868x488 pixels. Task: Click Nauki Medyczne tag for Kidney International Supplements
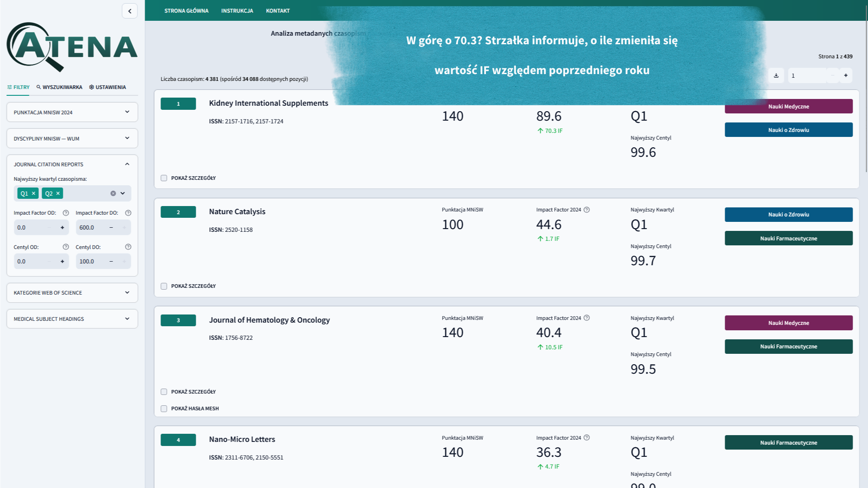point(788,106)
